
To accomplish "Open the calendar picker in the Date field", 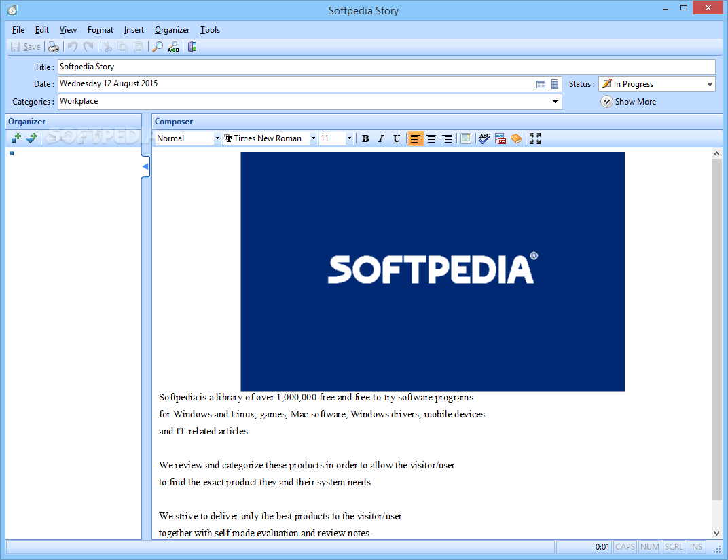I will coord(541,84).
